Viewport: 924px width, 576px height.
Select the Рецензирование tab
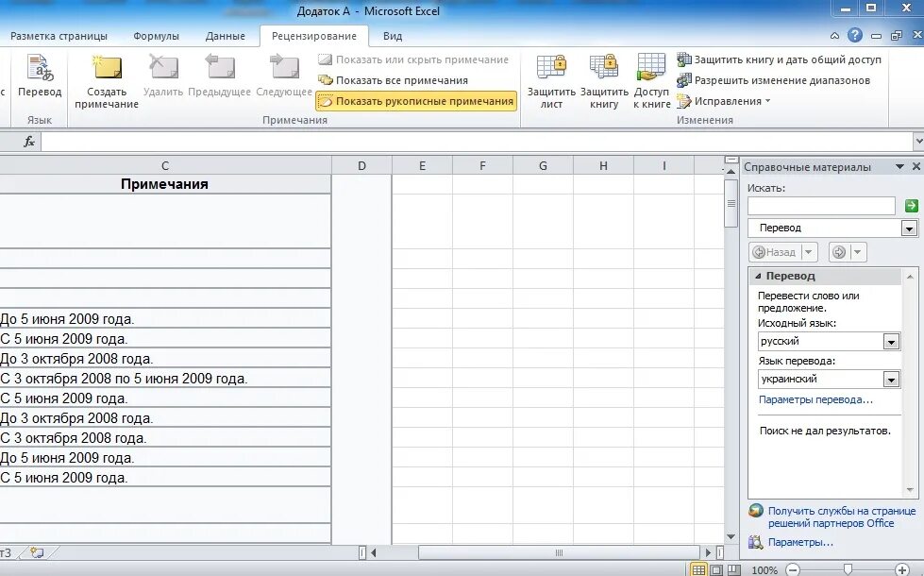point(314,36)
